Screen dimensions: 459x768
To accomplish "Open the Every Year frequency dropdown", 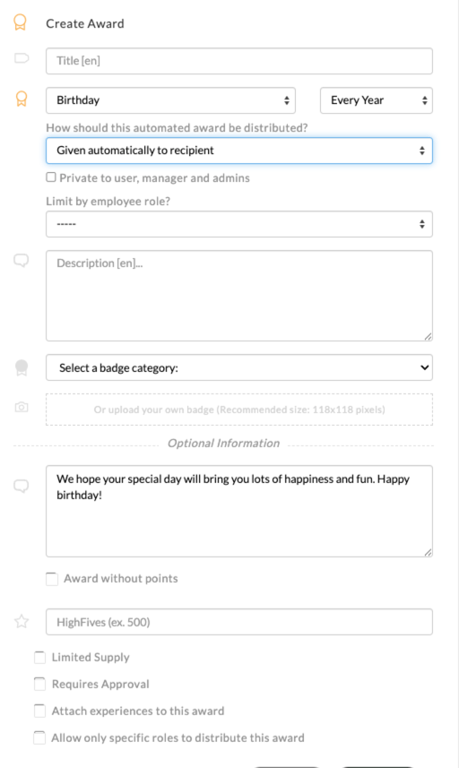I will (x=376, y=100).
